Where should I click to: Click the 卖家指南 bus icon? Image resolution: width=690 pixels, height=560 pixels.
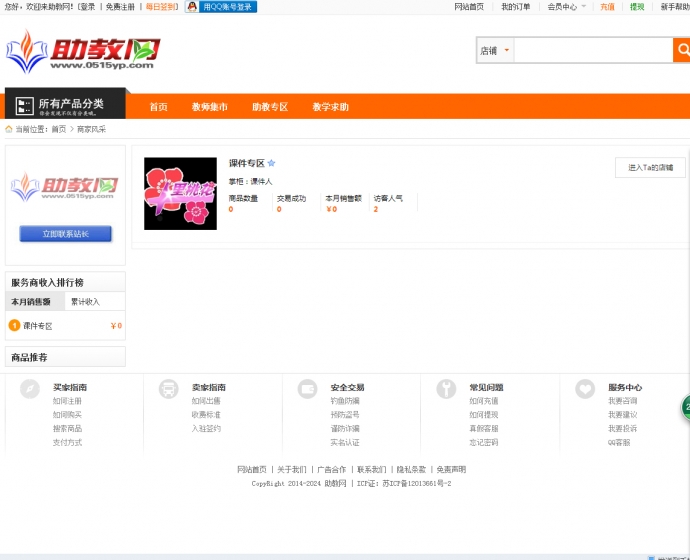click(169, 389)
